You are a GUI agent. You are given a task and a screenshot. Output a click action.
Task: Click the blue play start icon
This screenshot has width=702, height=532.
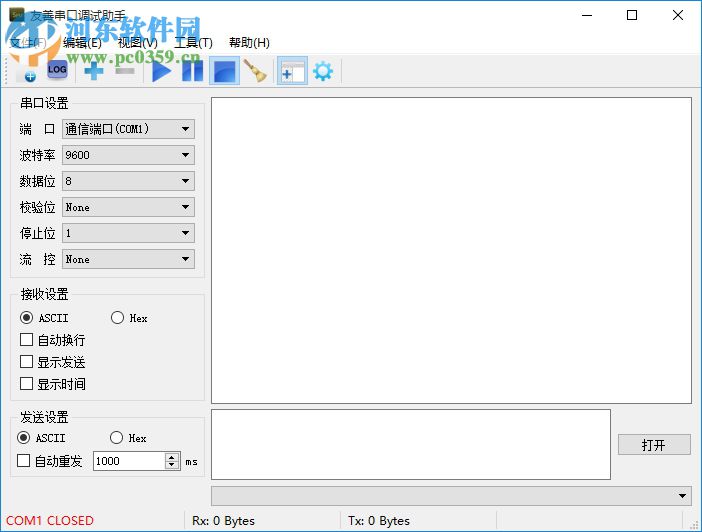click(161, 71)
